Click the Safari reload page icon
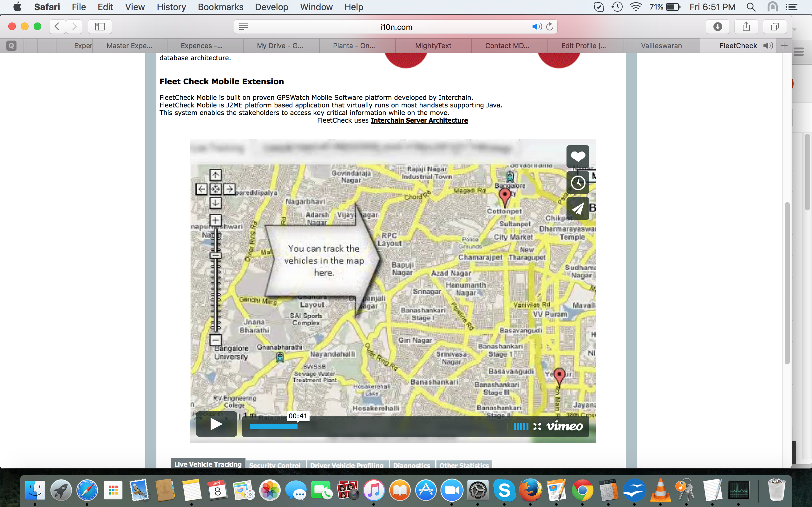 [550, 27]
